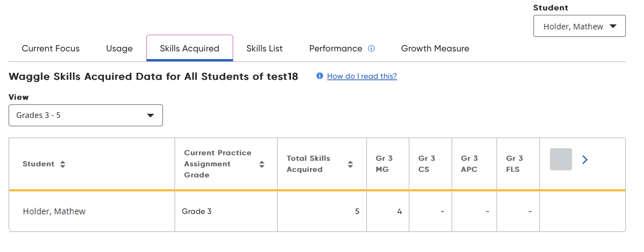Sort by Student column arrows

pos(63,164)
